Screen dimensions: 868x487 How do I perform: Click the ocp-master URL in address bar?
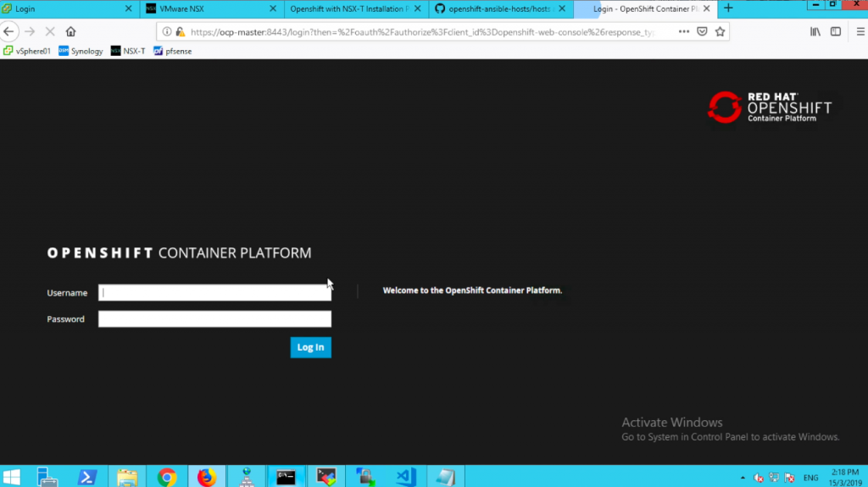pos(422,32)
